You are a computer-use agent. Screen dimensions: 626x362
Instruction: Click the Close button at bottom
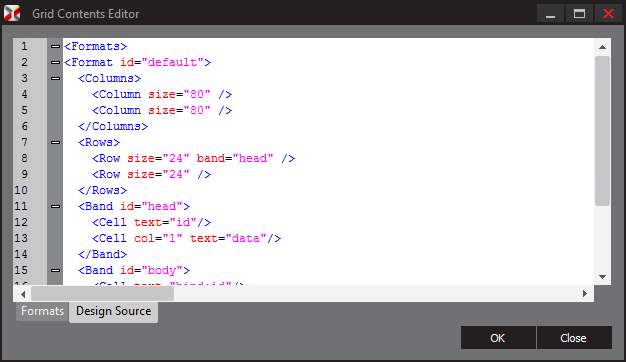click(x=574, y=338)
